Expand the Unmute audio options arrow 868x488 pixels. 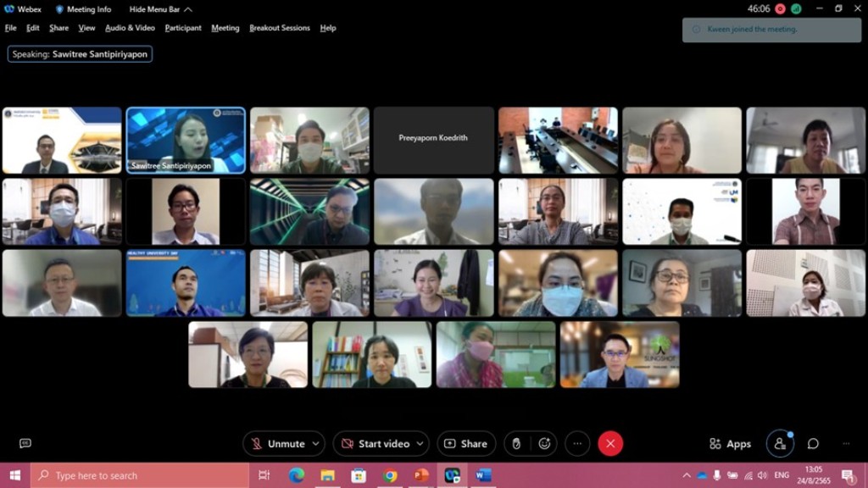(316, 443)
